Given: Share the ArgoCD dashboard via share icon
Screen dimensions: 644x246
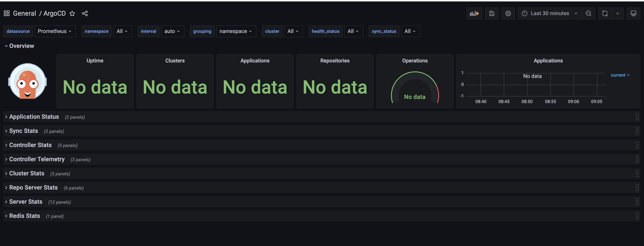Looking at the screenshot, I should 85,13.
